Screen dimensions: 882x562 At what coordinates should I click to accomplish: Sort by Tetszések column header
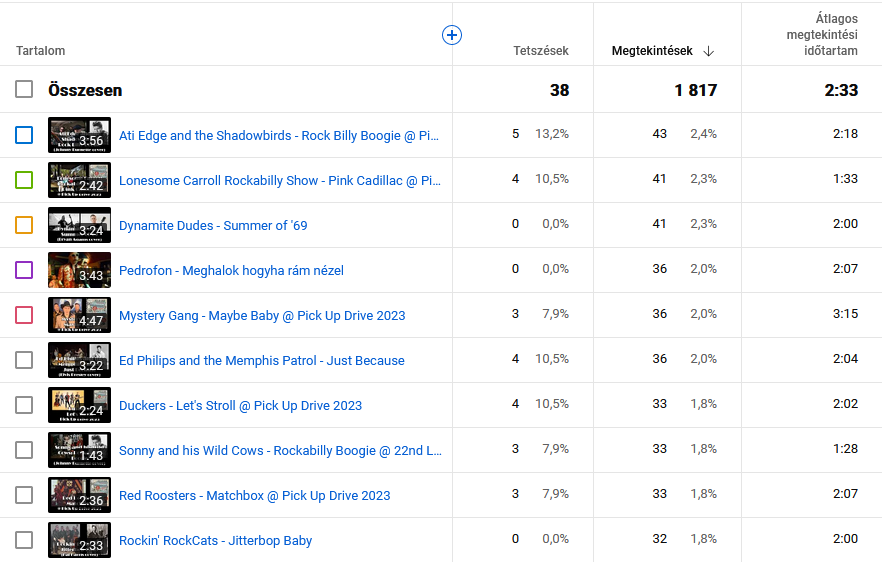[x=540, y=51]
